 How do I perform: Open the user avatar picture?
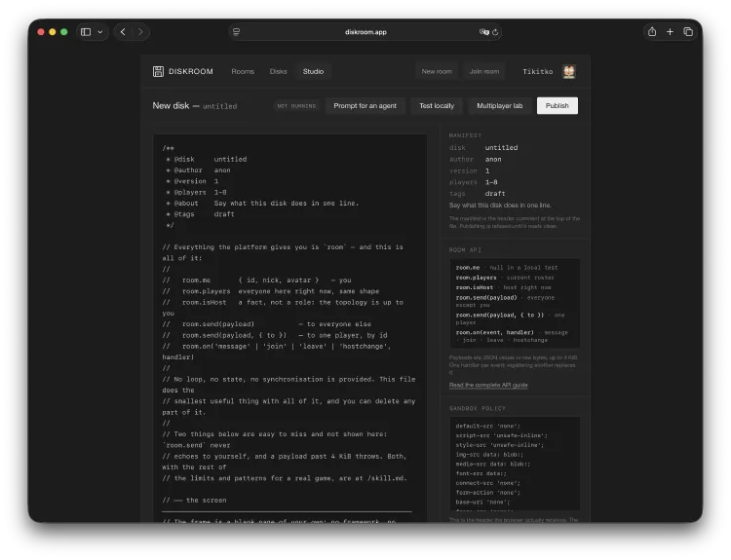click(569, 71)
